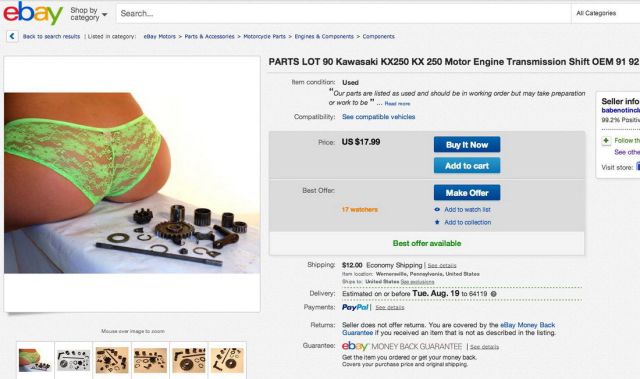640x379 pixels.
Task: Open eBay Motors breadcrumb category
Action: (x=160, y=36)
